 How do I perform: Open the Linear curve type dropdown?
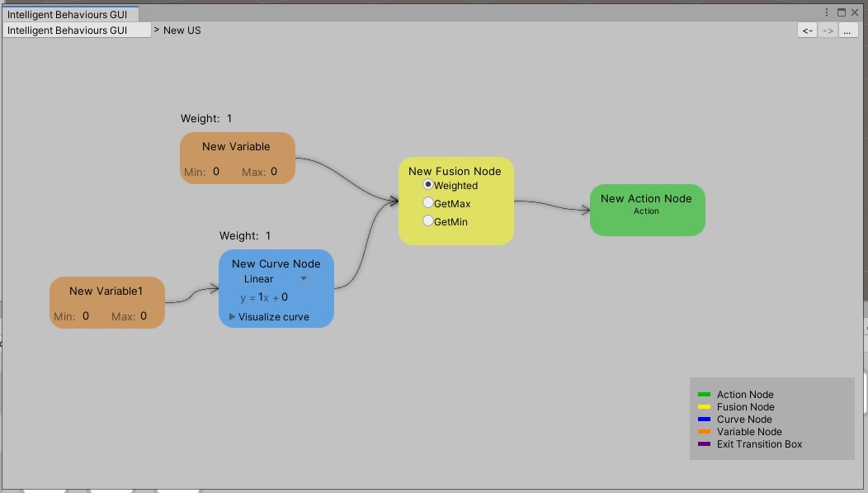(276, 279)
